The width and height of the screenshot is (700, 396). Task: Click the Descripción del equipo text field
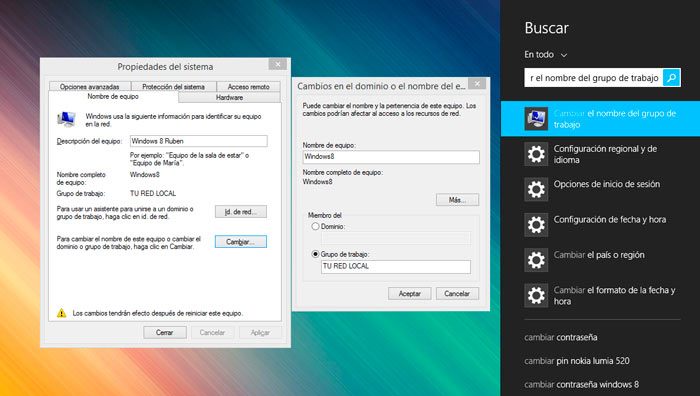pos(199,141)
